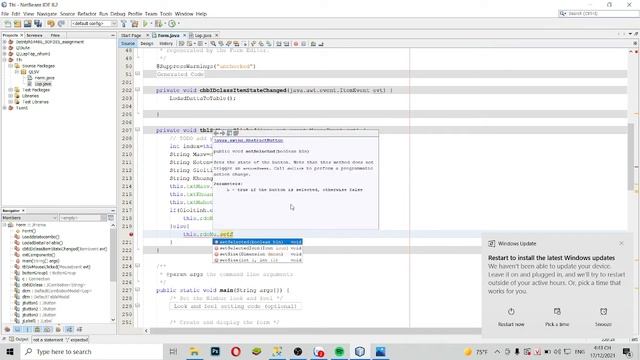Click the Find Selection magnifier in editor toolbar

coord(213,44)
